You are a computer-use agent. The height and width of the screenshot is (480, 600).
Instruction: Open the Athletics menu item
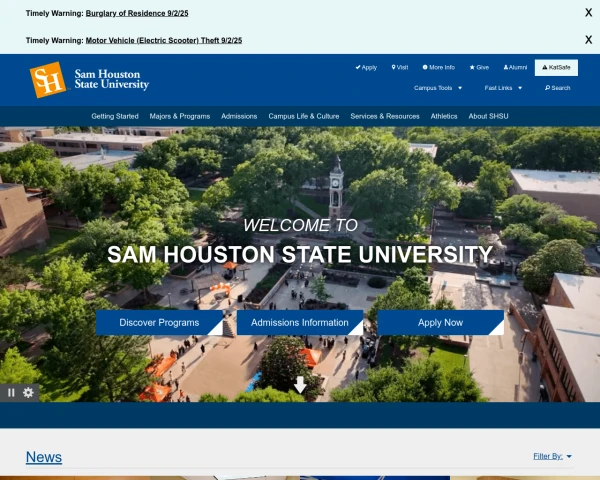(x=444, y=116)
